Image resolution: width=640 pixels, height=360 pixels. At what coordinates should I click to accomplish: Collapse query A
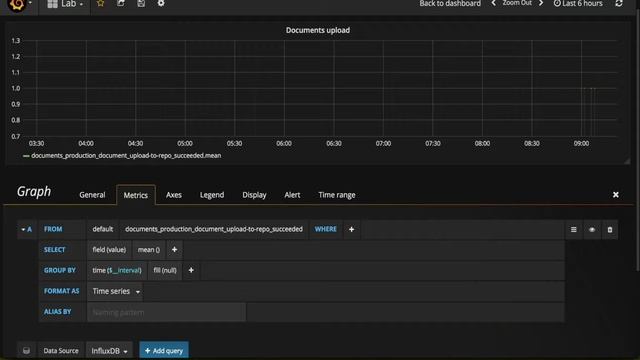[x=27, y=229]
